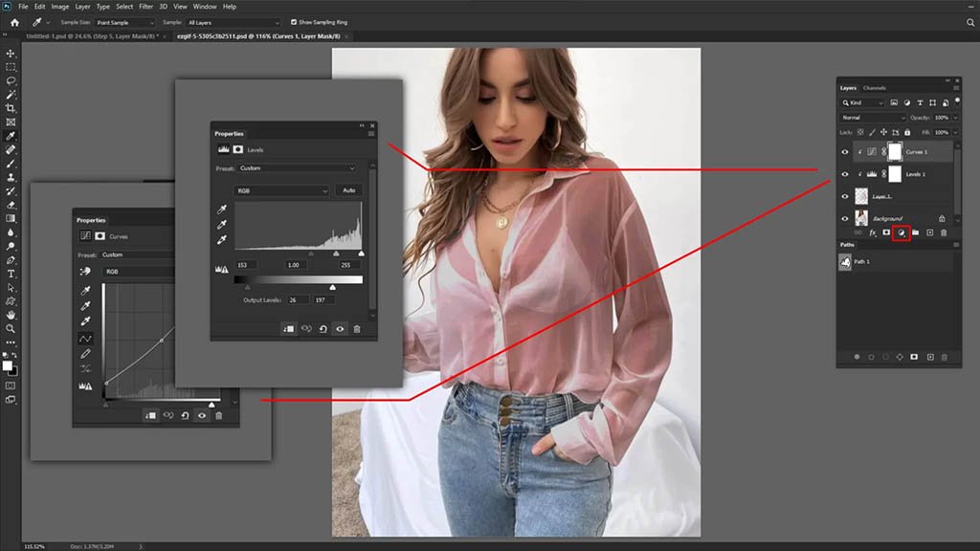Viewport: 980px width, 551px height.
Task: Select the Crop tool
Action: [11, 109]
